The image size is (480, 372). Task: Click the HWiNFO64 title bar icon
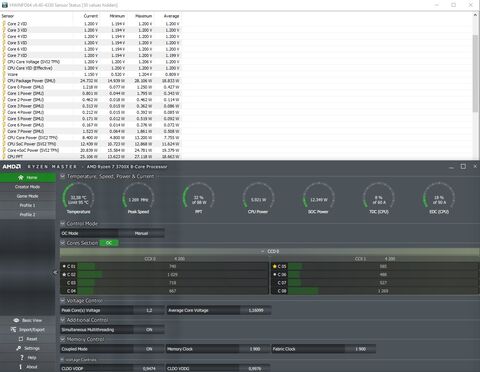tap(5, 5)
